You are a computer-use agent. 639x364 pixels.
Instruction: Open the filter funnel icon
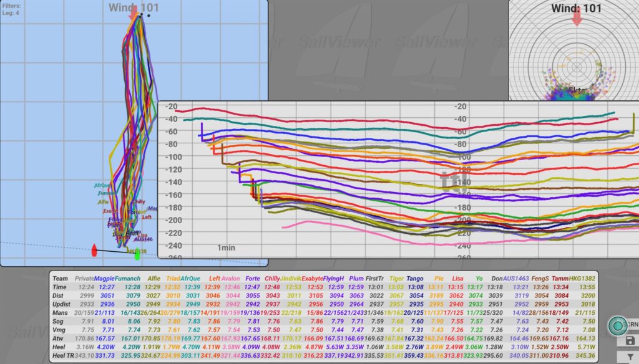tap(630, 357)
